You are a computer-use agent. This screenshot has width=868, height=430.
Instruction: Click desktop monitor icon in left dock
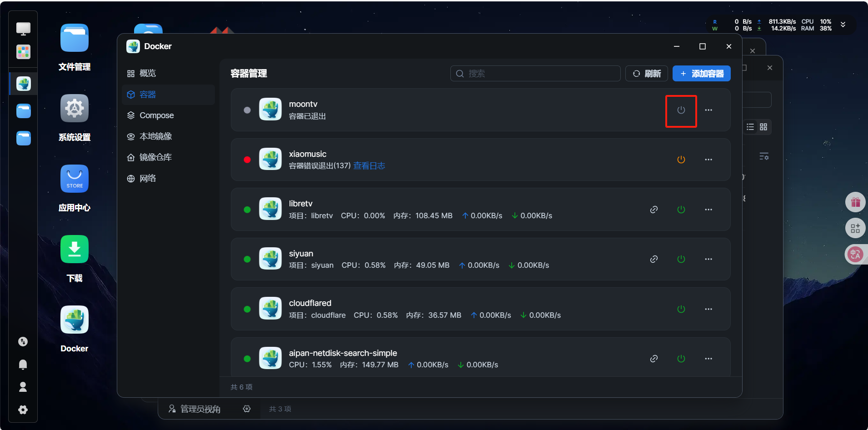pos(23,29)
